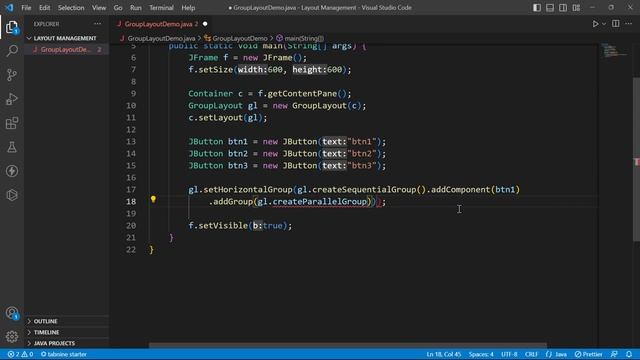The height and width of the screenshot is (360, 640).
Task: Toggle the Primary Side Bar layout
Action: (x=537, y=8)
